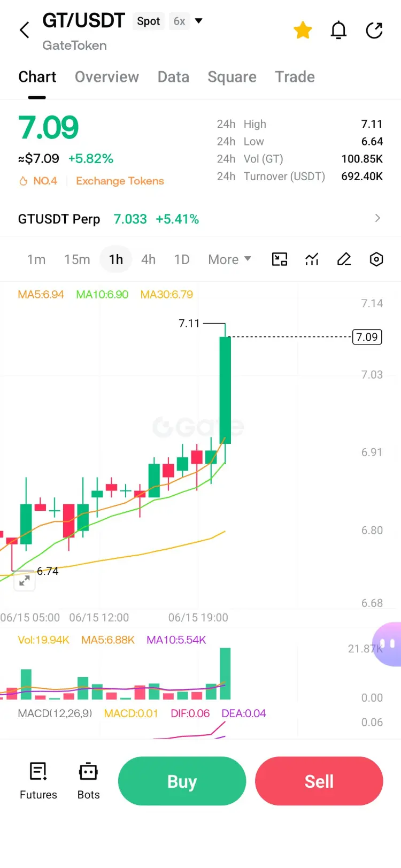Open the NO.4 ranking tag

click(x=38, y=181)
